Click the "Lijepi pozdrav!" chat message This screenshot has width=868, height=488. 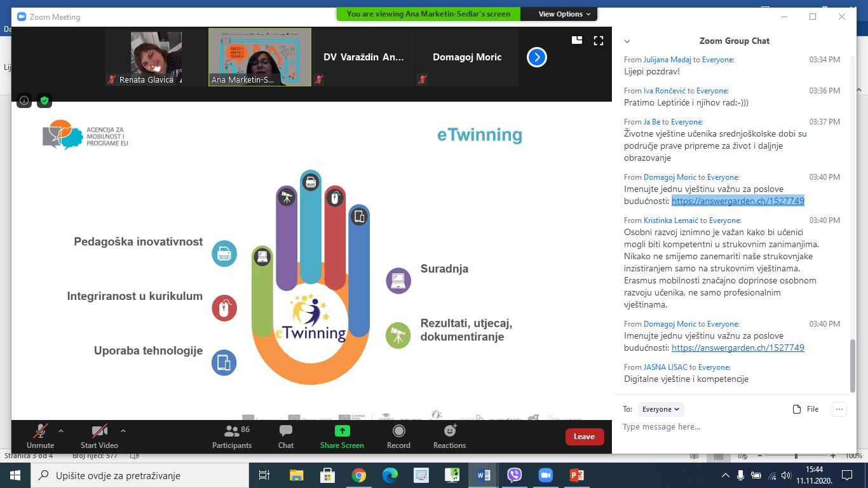(651, 72)
